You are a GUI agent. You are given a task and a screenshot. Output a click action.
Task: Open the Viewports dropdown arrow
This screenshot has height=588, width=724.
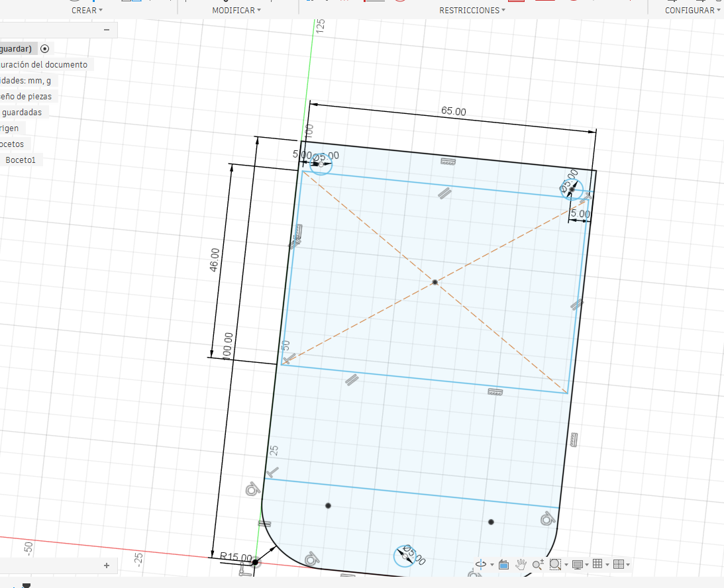628,564
